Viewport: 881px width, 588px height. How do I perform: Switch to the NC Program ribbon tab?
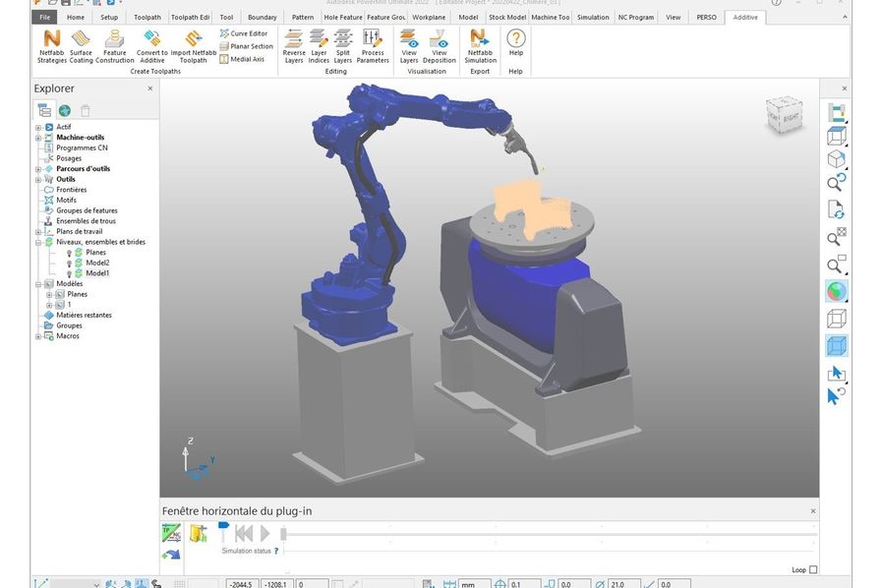(636, 18)
